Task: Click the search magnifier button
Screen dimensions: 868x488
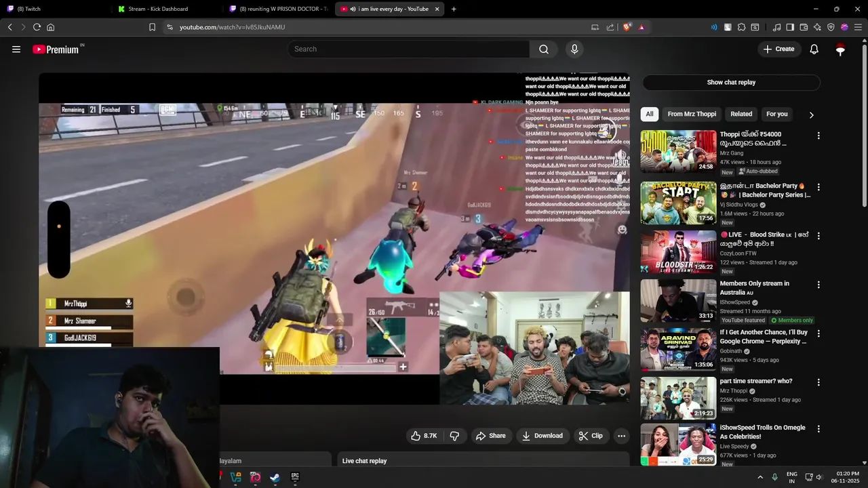Action: 544,49
